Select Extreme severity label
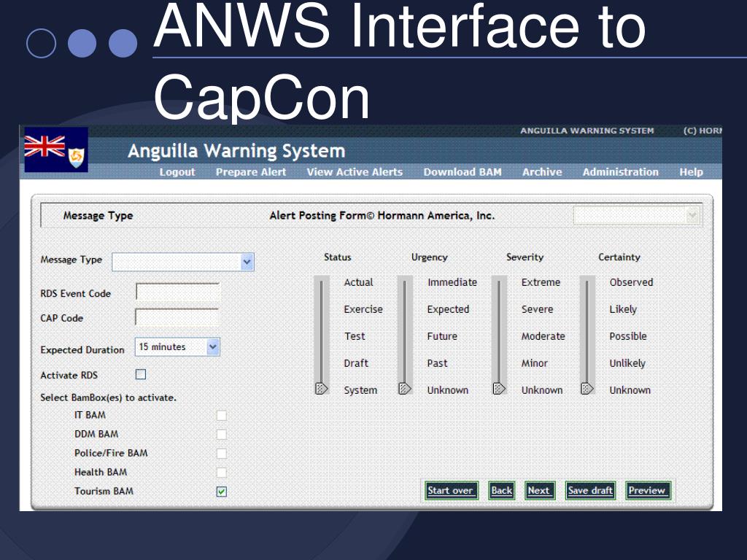The width and height of the screenshot is (747, 560). point(541,282)
